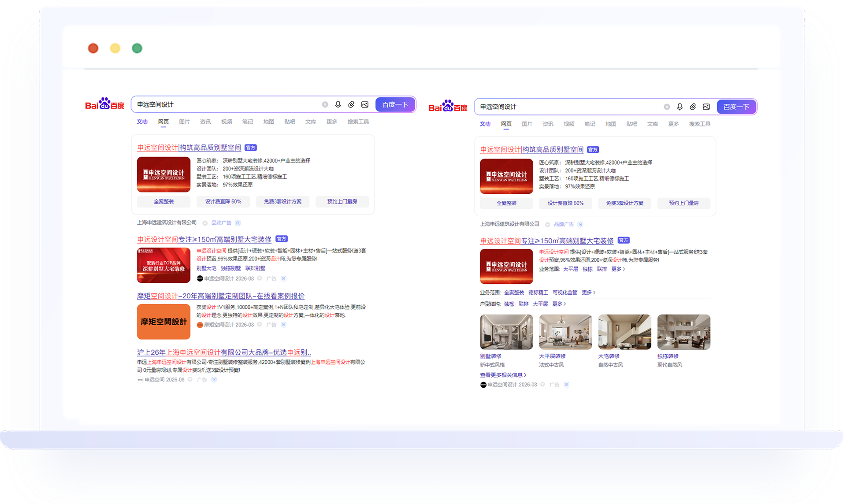
Task: Attach a file via the right panel's paperclip
Action: click(693, 107)
